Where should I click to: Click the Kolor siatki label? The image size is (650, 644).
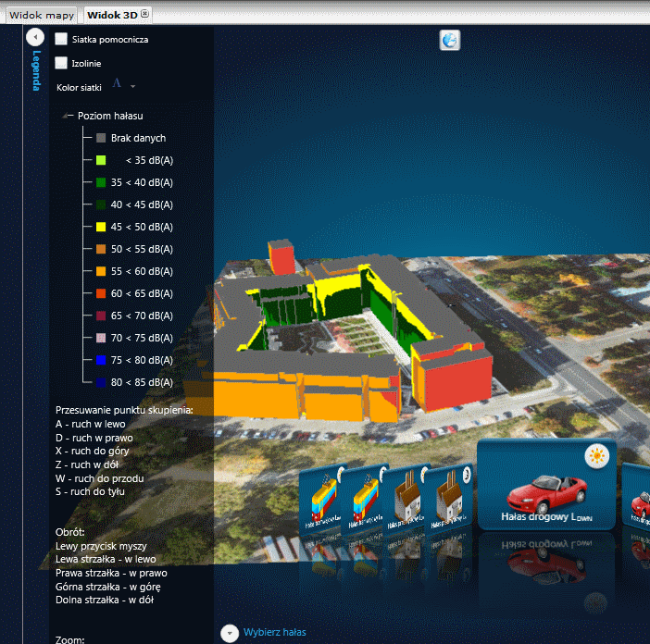79,87
